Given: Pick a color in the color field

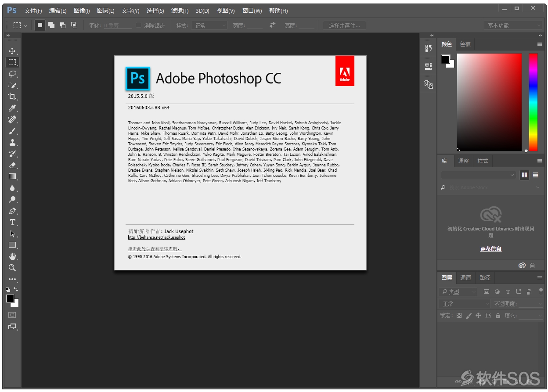Looking at the screenshot, I should point(489,102).
